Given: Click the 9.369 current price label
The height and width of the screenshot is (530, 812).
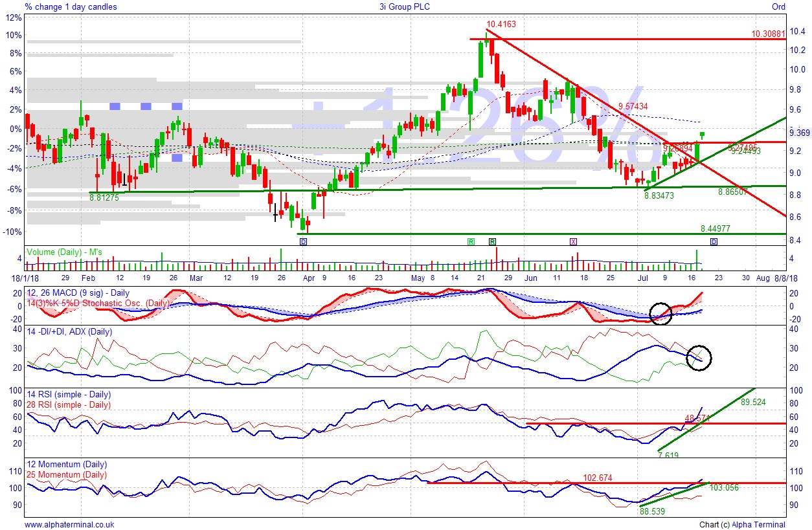Looking at the screenshot, I should [x=800, y=133].
